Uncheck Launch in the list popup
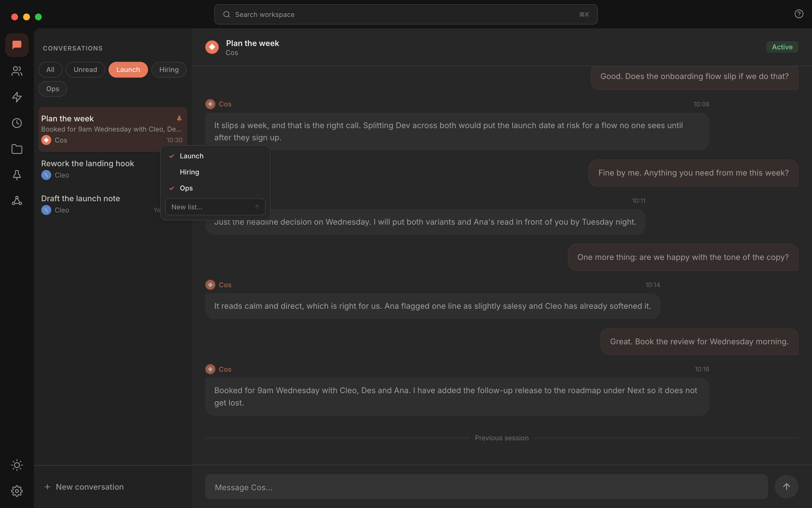 coord(215,156)
